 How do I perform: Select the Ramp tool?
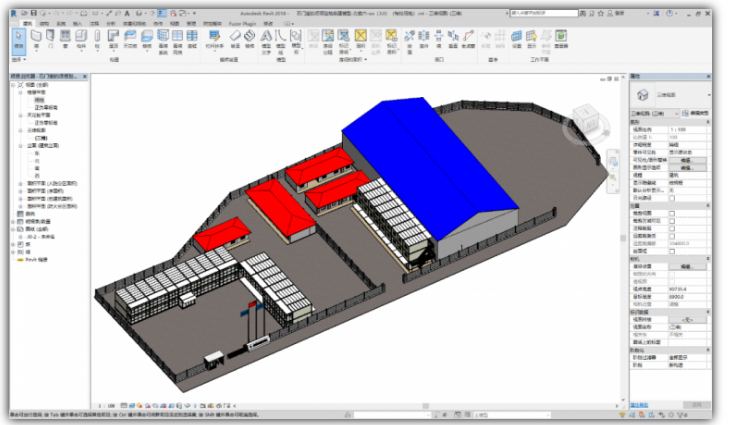pyautogui.click(x=235, y=39)
